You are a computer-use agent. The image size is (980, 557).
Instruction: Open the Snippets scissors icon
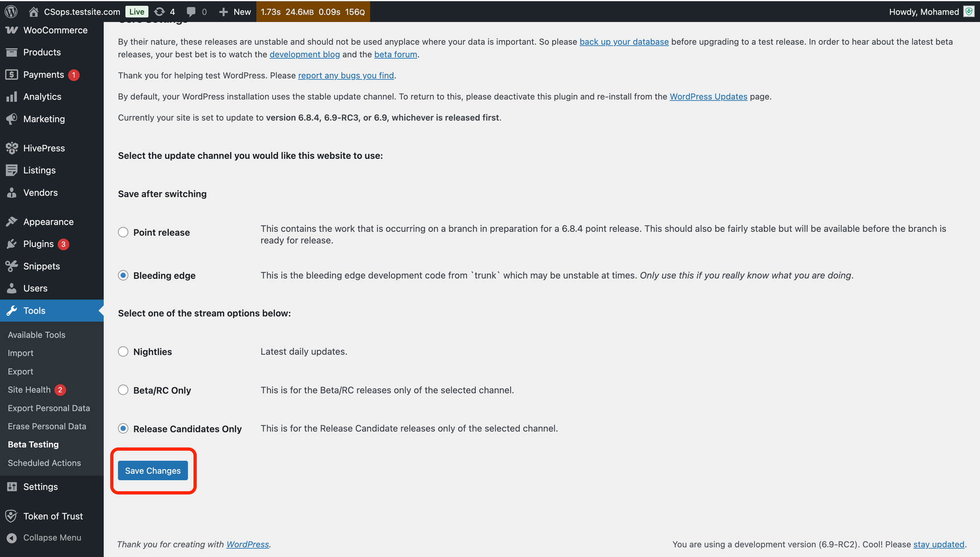(12, 266)
